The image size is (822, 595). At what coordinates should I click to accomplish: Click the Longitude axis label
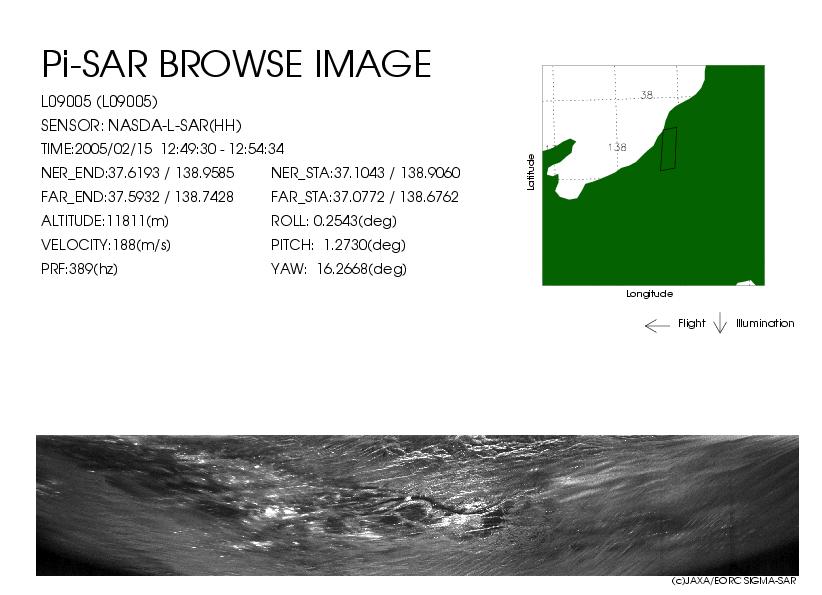pyautogui.click(x=650, y=294)
